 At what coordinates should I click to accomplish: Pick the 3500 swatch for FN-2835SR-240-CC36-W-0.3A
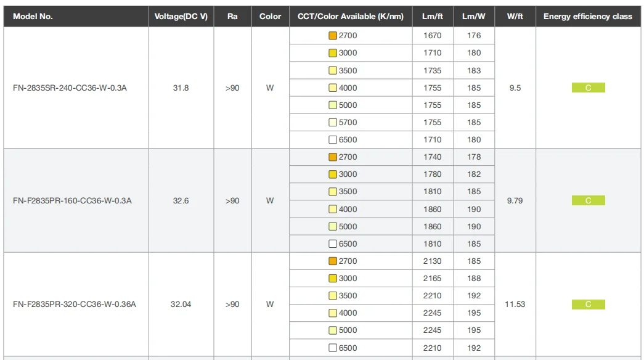click(333, 71)
